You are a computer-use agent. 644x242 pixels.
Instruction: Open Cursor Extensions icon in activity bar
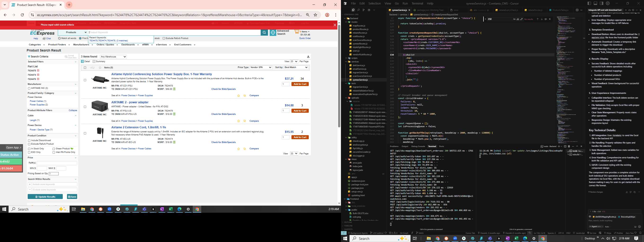click(369, 10)
